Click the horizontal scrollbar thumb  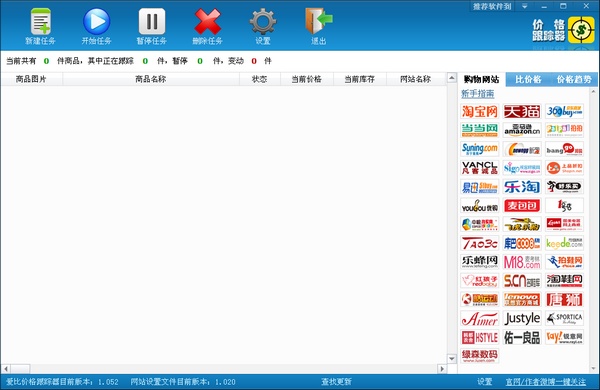[20, 369]
